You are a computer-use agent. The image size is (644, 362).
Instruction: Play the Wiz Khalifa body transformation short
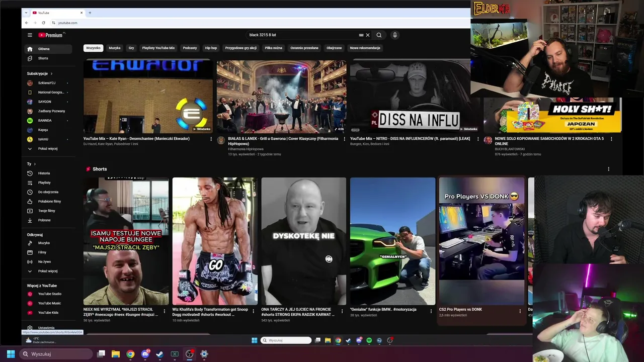pos(215,241)
